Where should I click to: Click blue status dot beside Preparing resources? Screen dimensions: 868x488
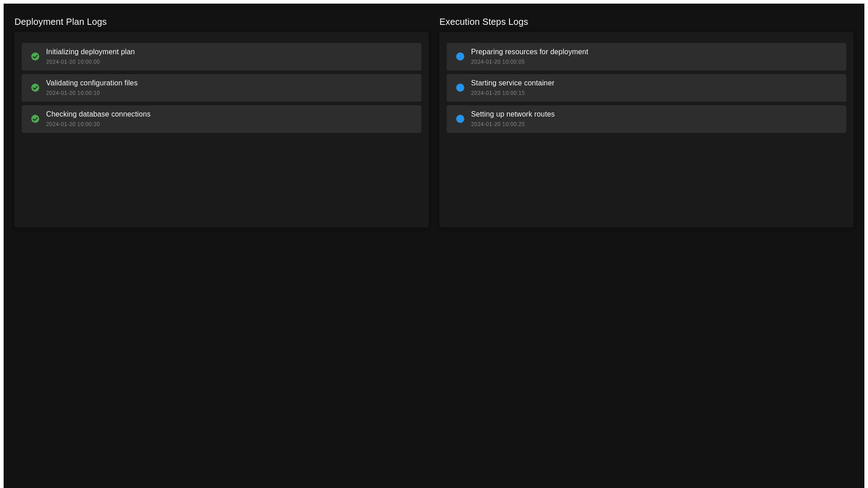(460, 56)
